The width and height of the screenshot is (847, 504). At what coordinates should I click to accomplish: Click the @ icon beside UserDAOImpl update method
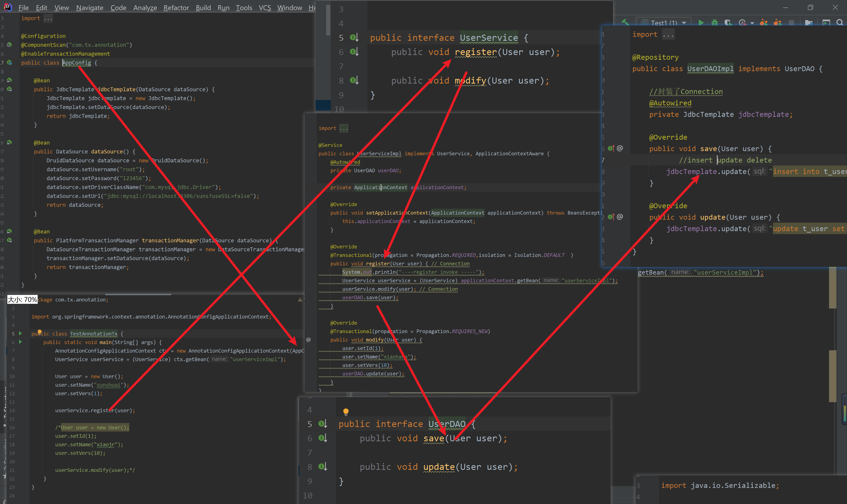[x=620, y=217]
